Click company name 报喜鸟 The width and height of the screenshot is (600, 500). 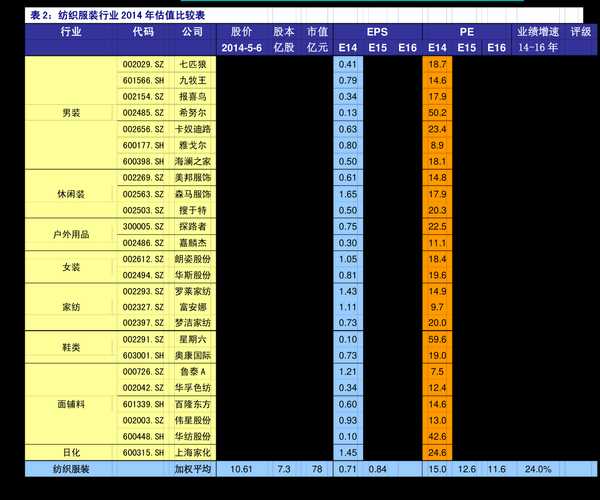click(x=192, y=96)
